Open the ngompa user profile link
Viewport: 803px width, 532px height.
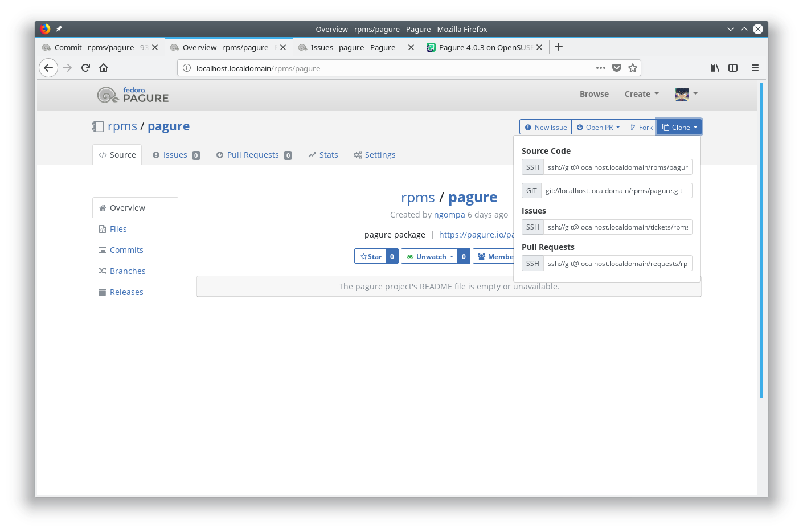(449, 215)
